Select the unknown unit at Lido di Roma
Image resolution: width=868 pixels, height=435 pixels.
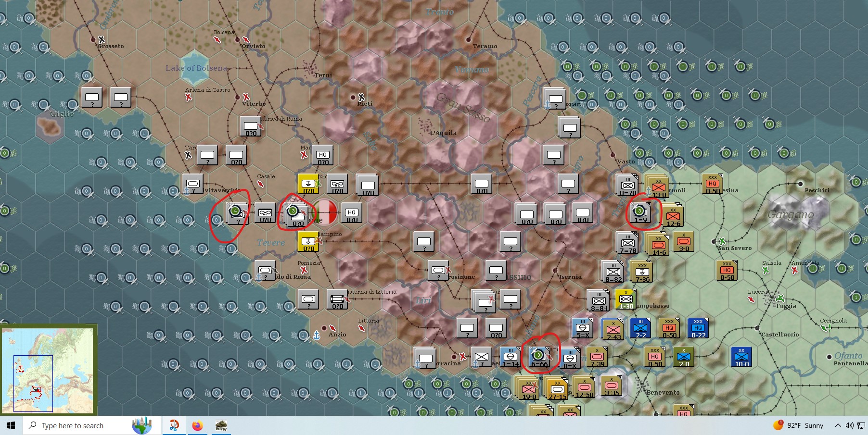click(265, 270)
